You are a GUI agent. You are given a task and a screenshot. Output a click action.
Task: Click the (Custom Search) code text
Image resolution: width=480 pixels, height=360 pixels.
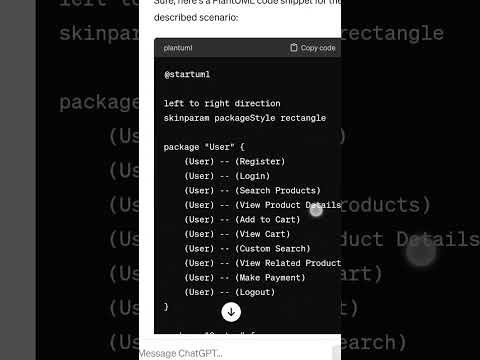coord(273,249)
